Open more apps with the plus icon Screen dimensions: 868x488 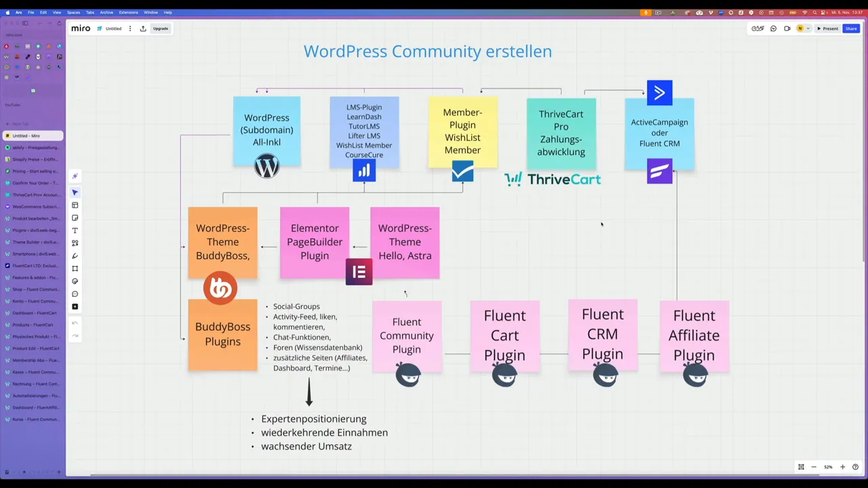click(75, 306)
